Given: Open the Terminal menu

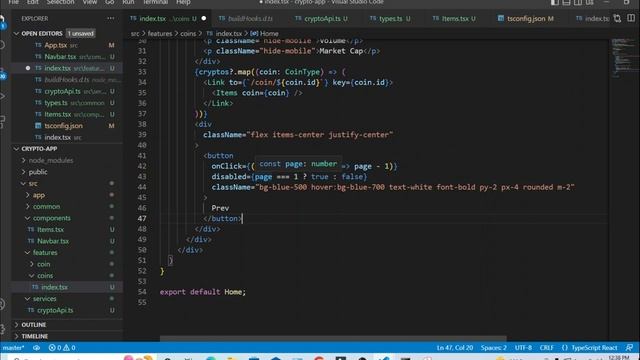Looking at the screenshot, I should click(x=155, y=2).
